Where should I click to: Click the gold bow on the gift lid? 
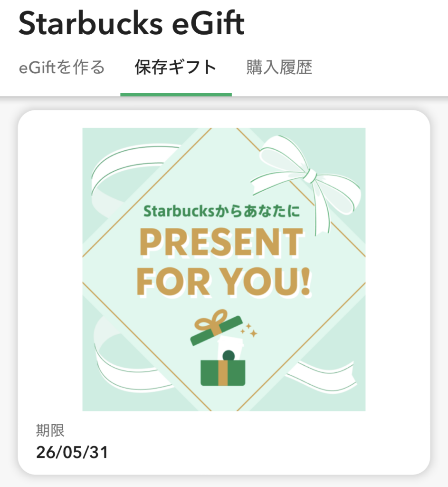(x=213, y=321)
